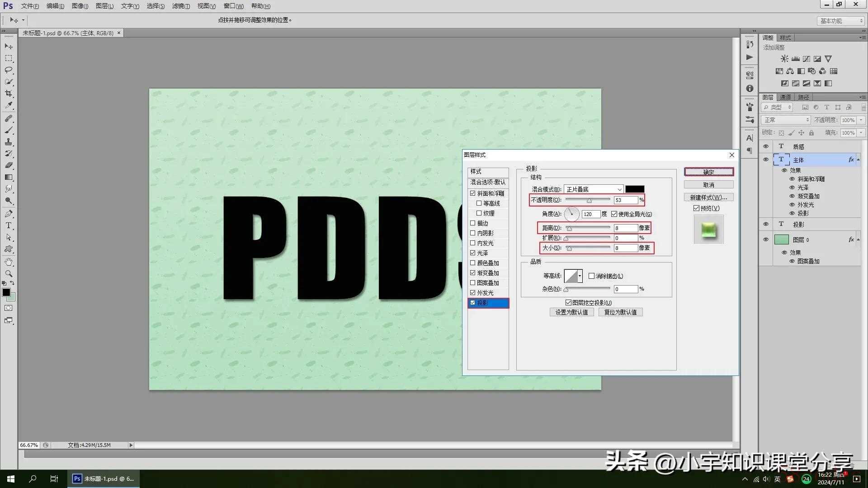The height and width of the screenshot is (488, 868).
Task: Select the Brush tool
Action: (x=9, y=130)
